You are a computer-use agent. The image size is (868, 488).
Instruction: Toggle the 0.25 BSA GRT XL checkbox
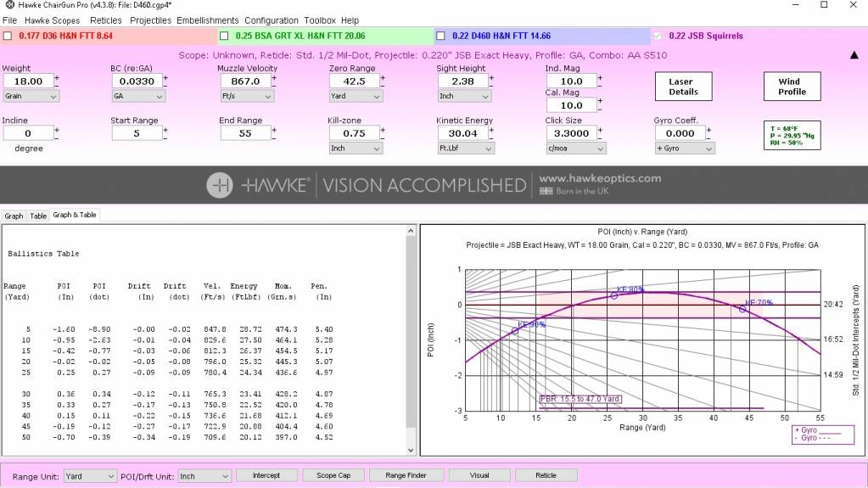[224, 36]
